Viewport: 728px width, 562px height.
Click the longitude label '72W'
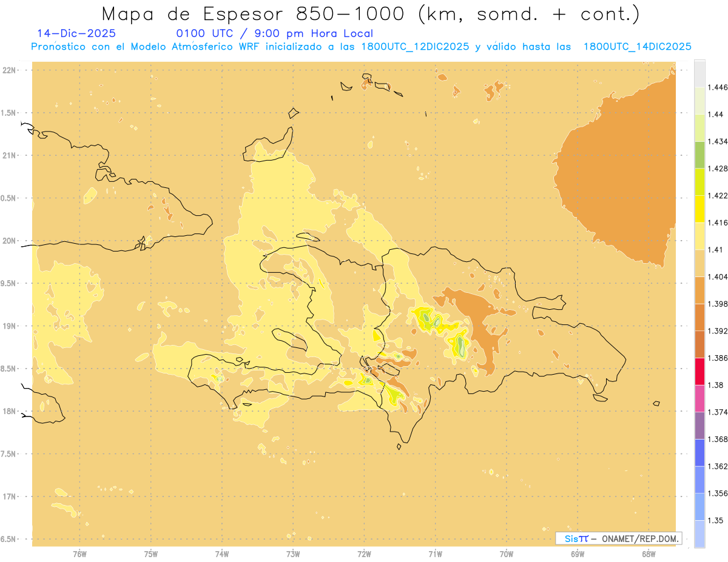click(x=365, y=554)
